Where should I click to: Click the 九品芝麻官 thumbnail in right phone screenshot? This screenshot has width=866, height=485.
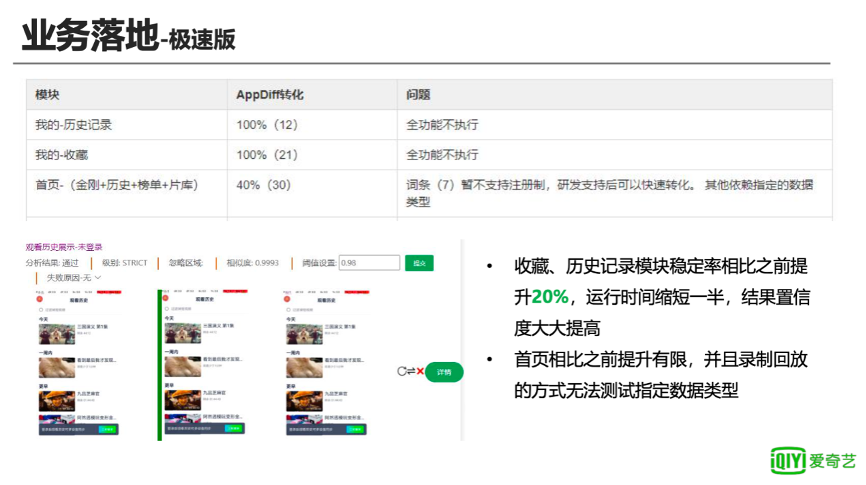coord(304,401)
